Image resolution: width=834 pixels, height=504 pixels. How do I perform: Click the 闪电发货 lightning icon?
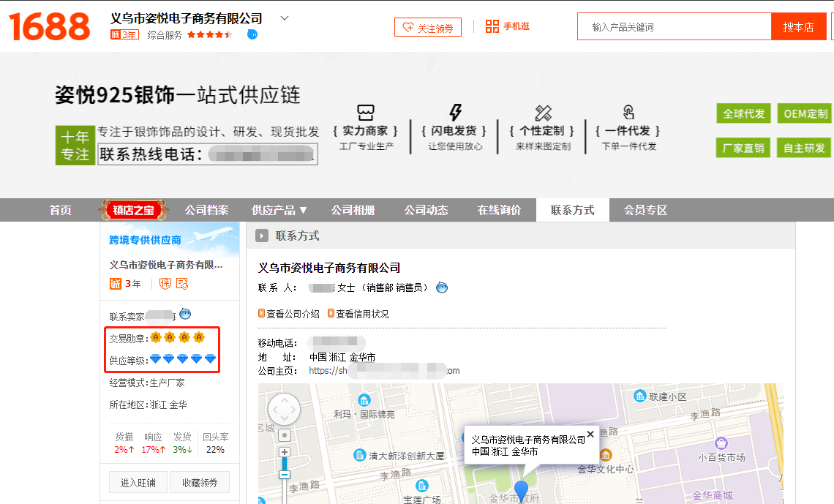pyautogui.click(x=455, y=112)
